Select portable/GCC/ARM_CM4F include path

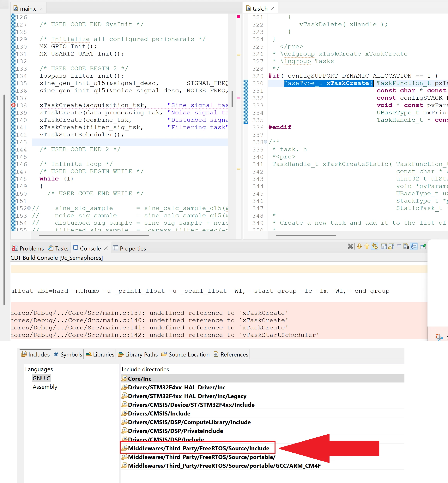[x=263, y=466]
